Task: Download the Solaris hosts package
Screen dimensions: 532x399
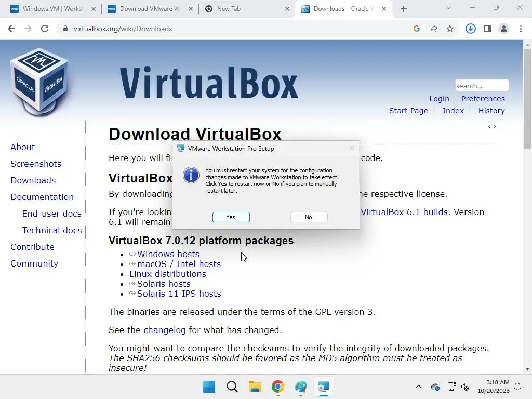Action: coord(164,284)
